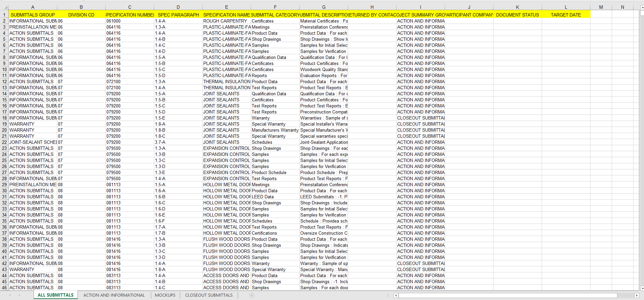Click the vertical scrollbar down arrow
Screen dimensions: 644x300
pyautogui.click(x=642, y=288)
